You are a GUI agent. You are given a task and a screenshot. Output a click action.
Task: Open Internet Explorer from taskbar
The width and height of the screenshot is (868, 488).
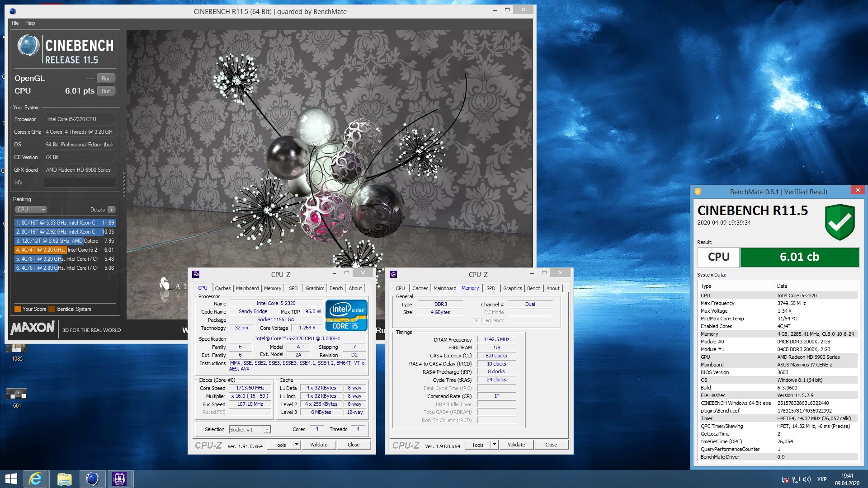35,479
